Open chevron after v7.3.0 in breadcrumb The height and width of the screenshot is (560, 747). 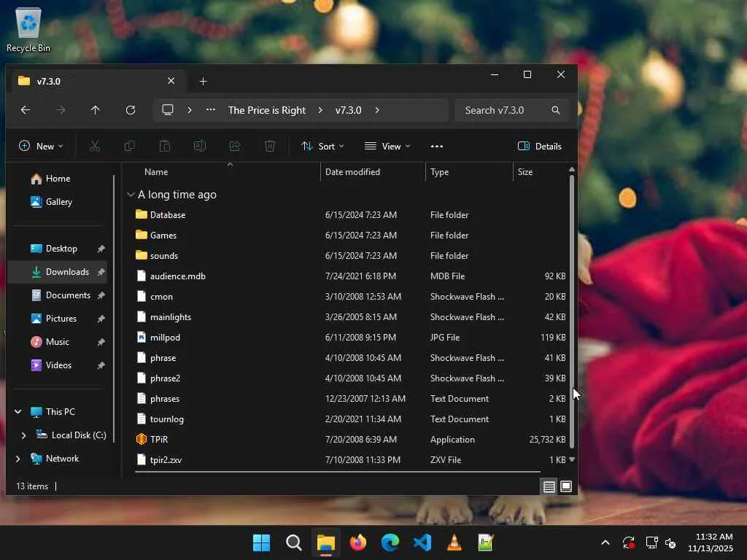click(377, 110)
